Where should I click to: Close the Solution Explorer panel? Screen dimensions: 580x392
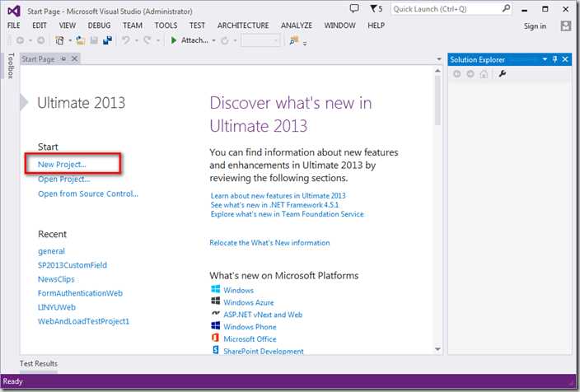coord(565,59)
